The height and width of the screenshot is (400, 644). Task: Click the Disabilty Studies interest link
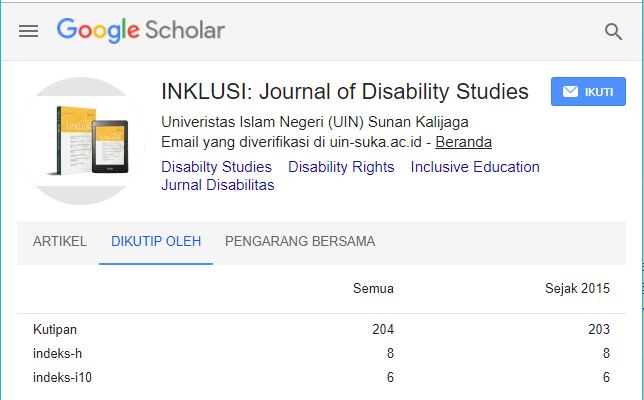216,167
